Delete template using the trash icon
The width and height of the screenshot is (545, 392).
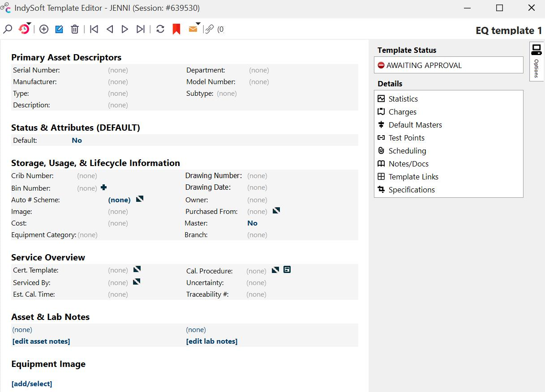pyautogui.click(x=75, y=29)
